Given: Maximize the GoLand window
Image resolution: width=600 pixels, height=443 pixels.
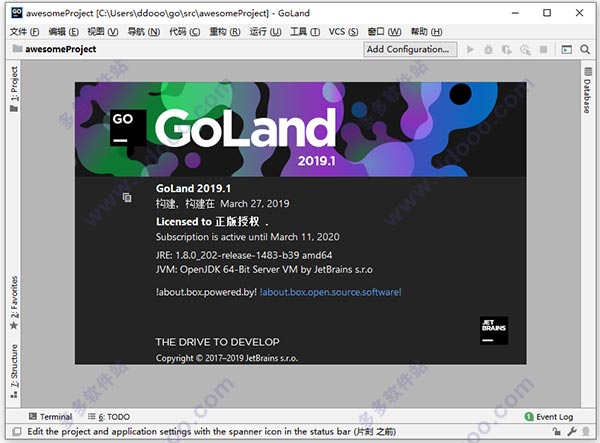Looking at the screenshot, I should point(547,13).
